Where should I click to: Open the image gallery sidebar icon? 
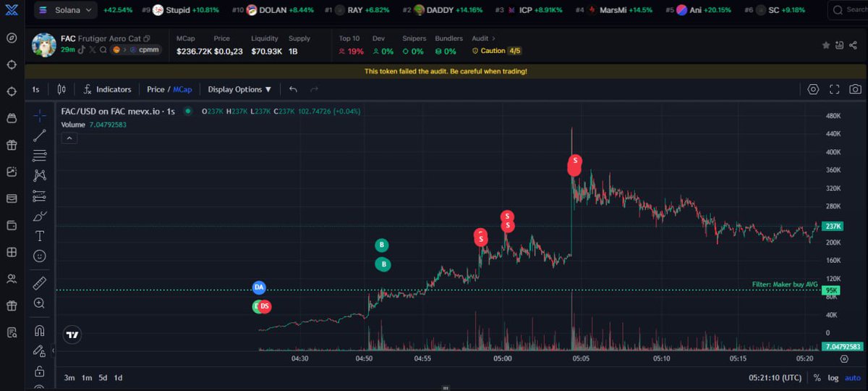tap(12, 172)
